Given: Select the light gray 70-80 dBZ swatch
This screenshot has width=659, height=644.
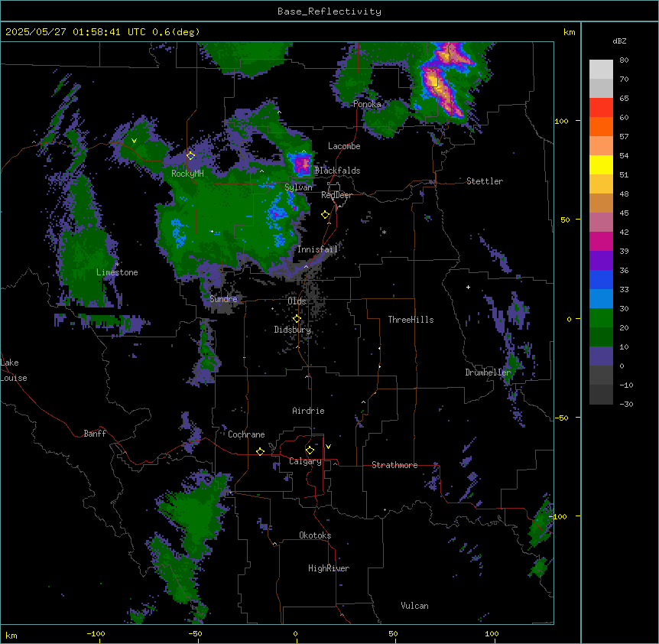Looking at the screenshot, I should (601, 70).
